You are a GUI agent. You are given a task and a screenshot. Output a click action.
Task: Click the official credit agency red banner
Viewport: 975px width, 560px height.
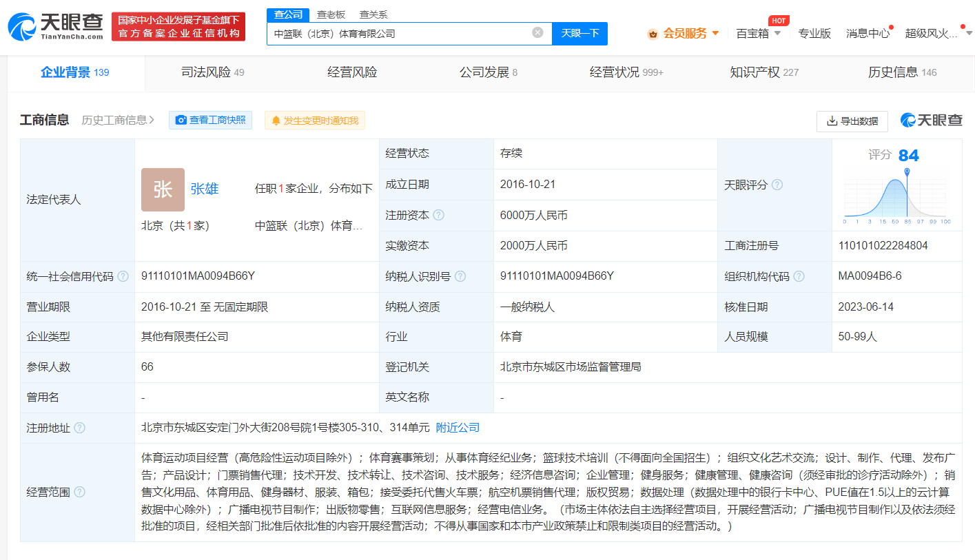[178, 27]
